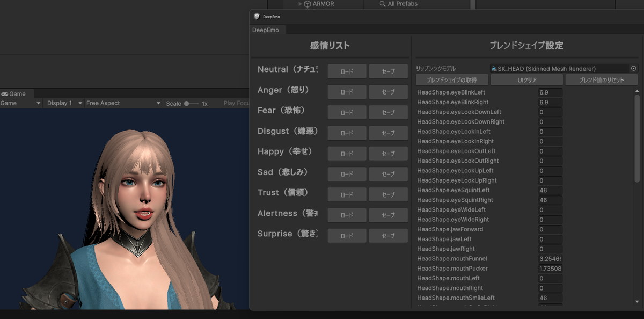Click the ARMOR cube prefab icon

click(308, 4)
